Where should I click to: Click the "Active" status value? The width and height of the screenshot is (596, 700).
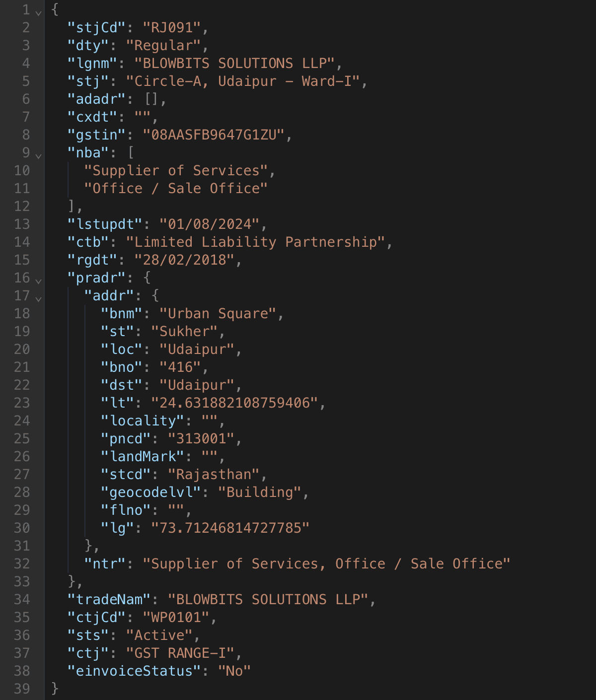159,635
